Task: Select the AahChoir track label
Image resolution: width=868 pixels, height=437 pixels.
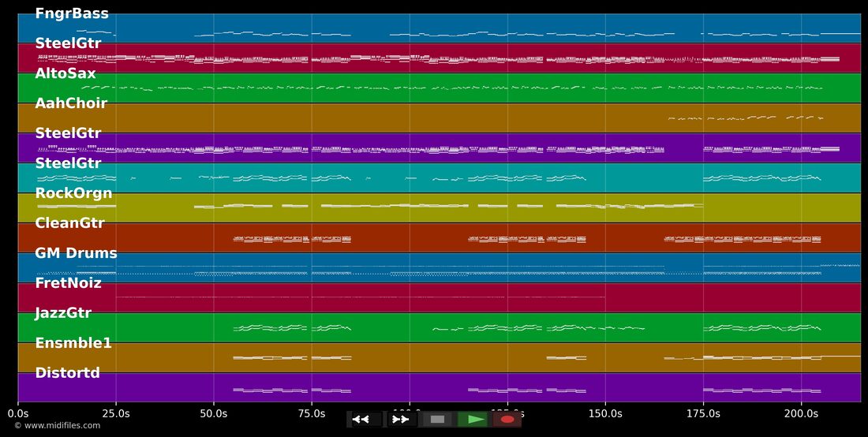Action: coord(71,103)
